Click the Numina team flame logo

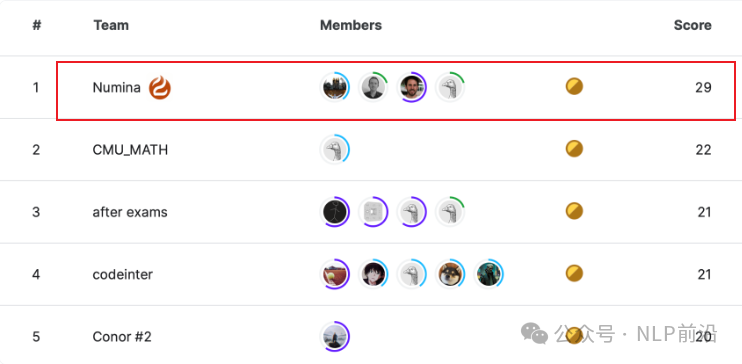pos(160,88)
